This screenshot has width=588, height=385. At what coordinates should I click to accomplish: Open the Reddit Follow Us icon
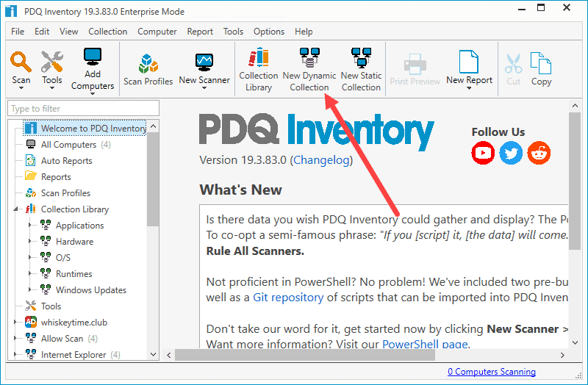(x=539, y=153)
